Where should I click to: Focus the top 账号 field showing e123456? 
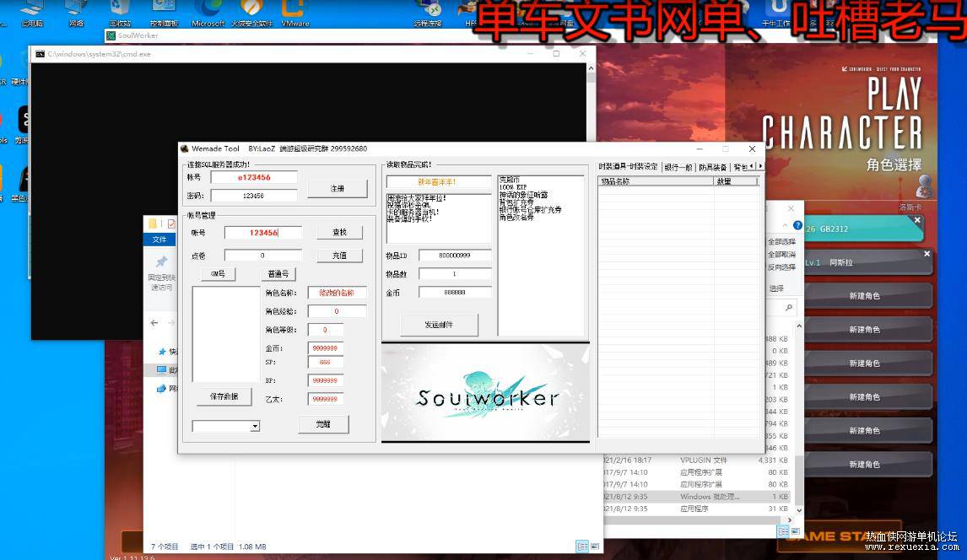pyautogui.click(x=254, y=177)
